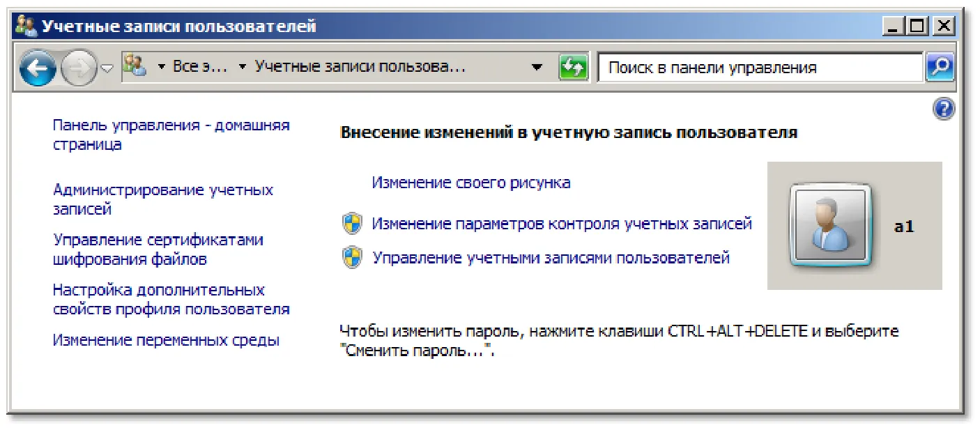Click the Back navigation arrow button
The height and width of the screenshot is (430, 980).
click(37, 68)
